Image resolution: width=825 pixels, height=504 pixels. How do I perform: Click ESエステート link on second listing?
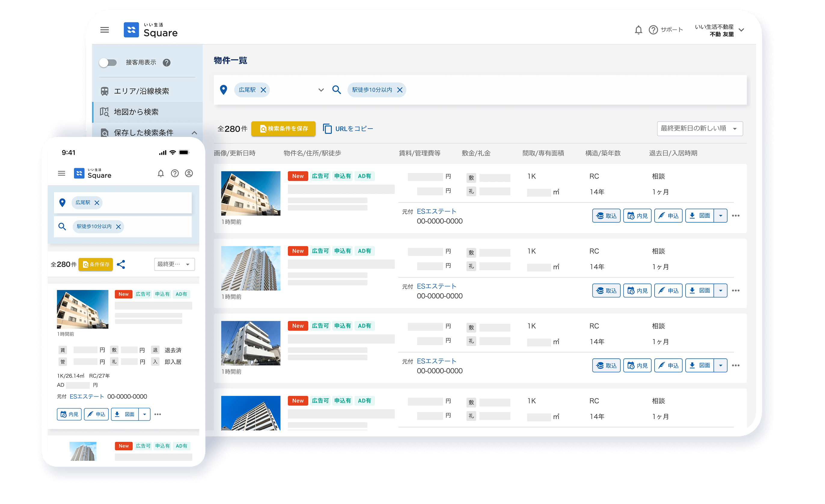coord(436,287)
